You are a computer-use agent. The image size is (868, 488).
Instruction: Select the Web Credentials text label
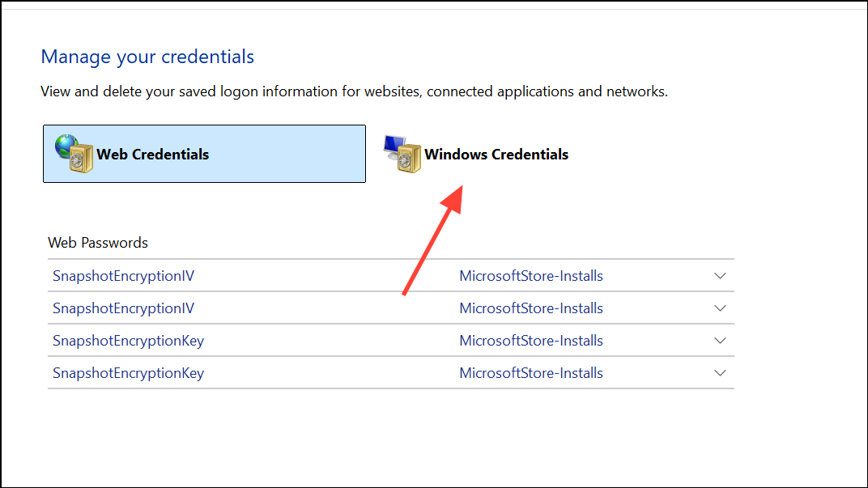point(153,155)
